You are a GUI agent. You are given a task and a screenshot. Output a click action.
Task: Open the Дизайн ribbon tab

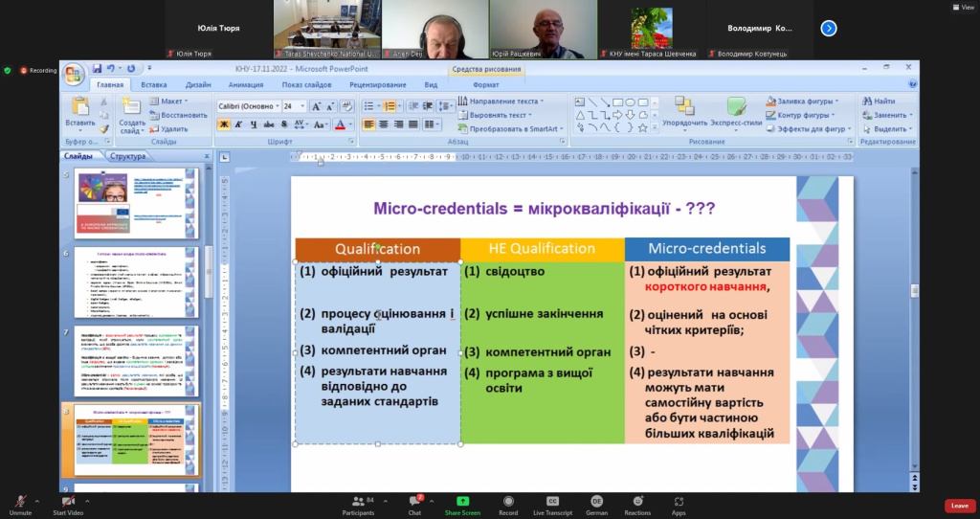(x=198, y=84)
